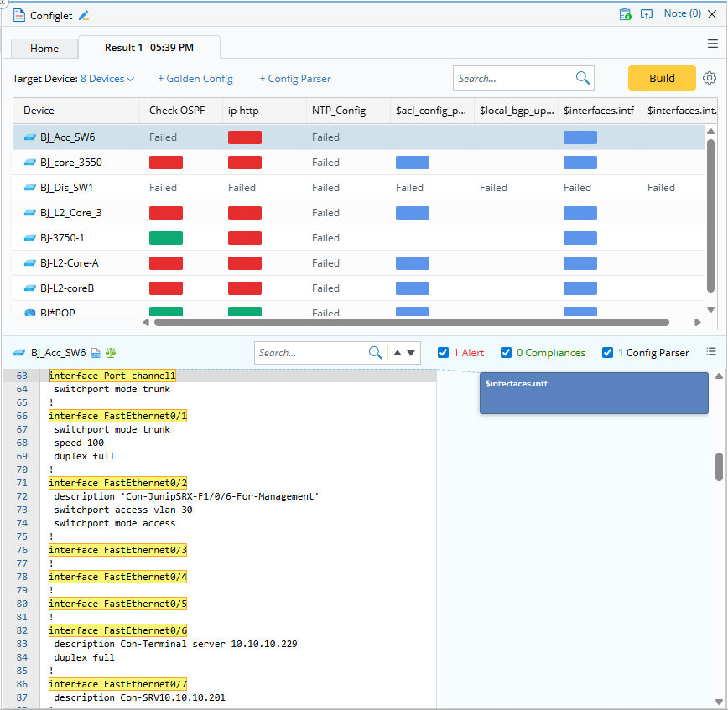Click the balance scale compare icon near BJ_Acc_SW6
Image resolution: width=728 pixels, height=710 pixels.
(111, 354)
